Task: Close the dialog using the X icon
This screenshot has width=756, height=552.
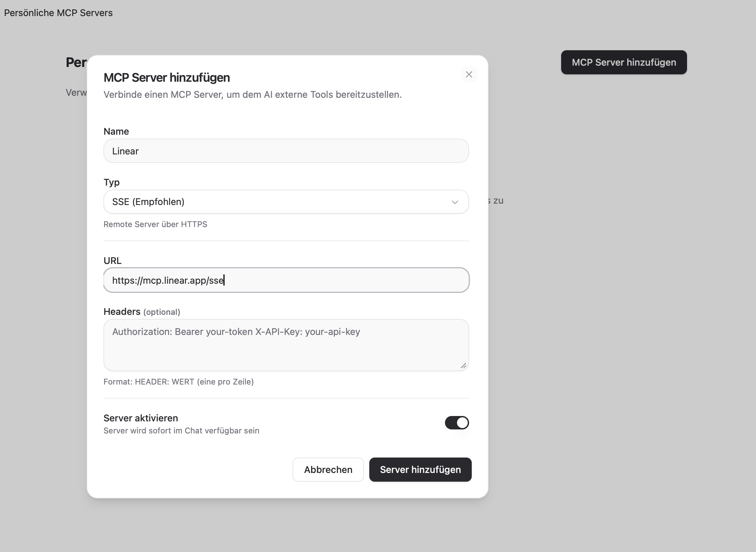Action: click(469, 74)
